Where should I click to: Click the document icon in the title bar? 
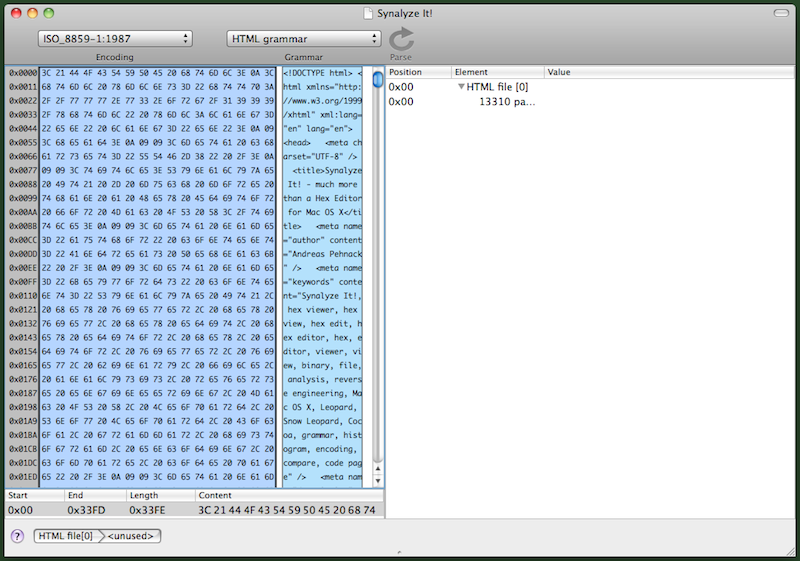click(x=365, y=12)
